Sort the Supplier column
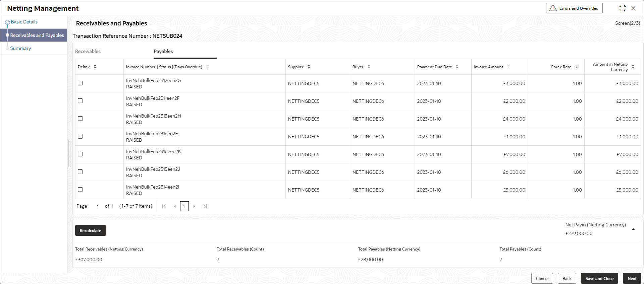The height and width of the screenshot is (284, 644). tap(309, 67)
